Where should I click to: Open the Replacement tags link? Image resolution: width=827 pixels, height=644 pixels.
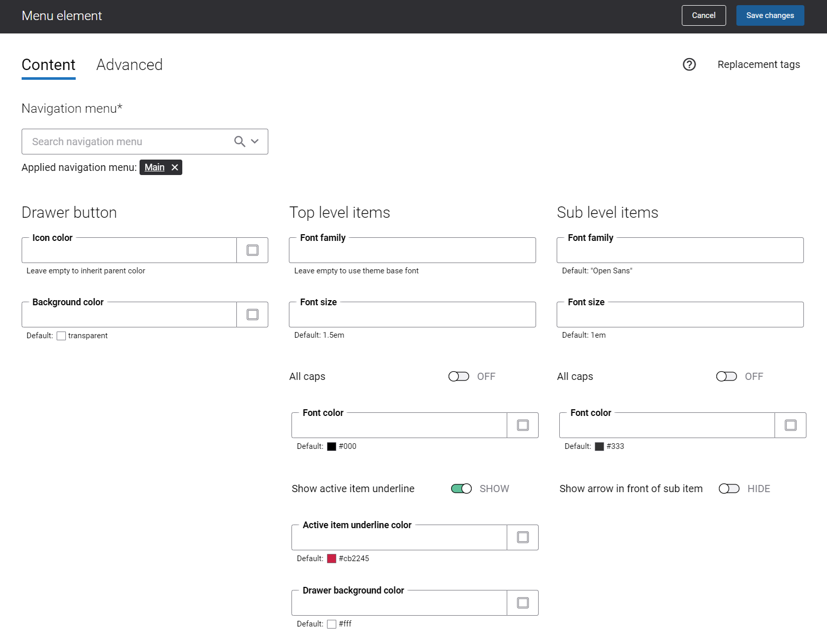[x=759, y=64]
